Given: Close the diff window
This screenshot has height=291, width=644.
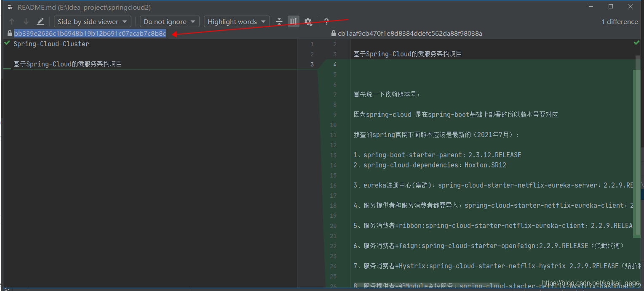Looking at the screenshot, I should click(x=631, y=6).
